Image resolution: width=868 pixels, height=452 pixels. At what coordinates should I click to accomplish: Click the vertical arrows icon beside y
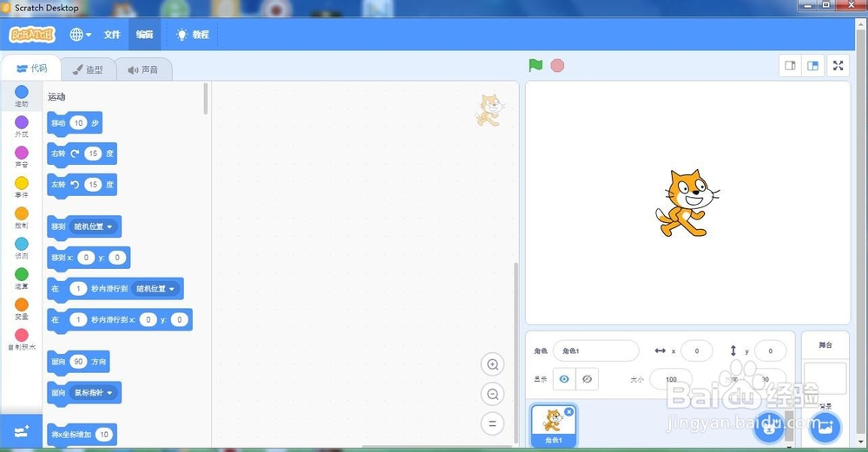[733, 350]
